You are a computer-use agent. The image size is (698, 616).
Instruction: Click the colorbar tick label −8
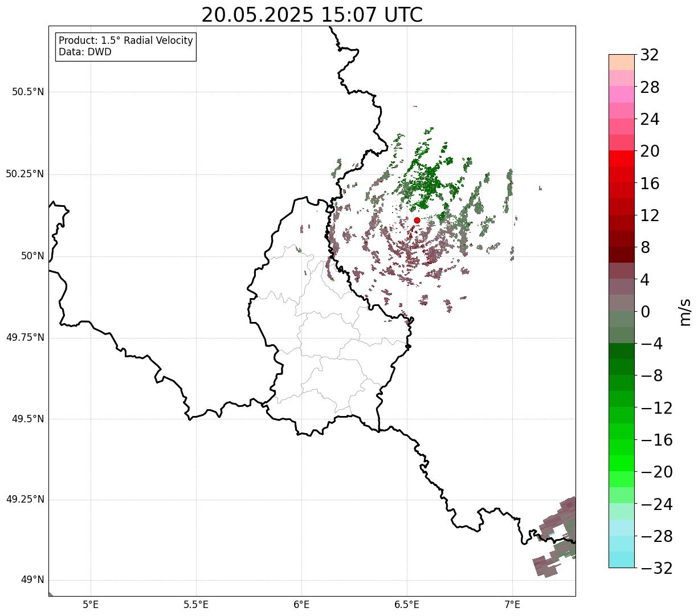click(x=651, y=376)
